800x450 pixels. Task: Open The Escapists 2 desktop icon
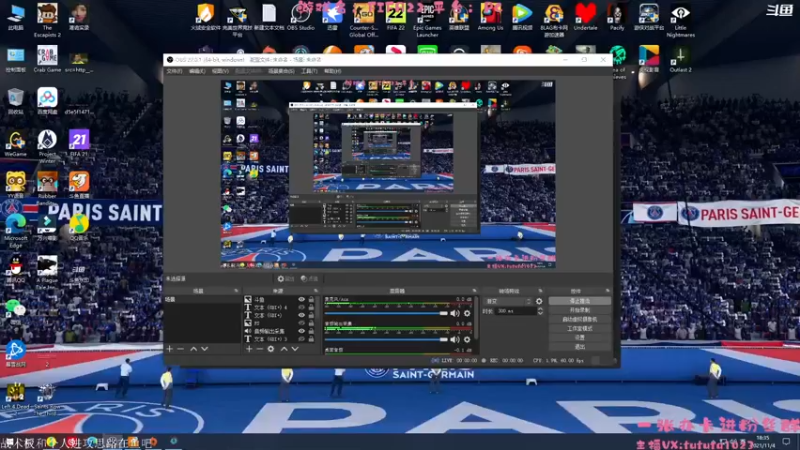click(x=47, y=19)
